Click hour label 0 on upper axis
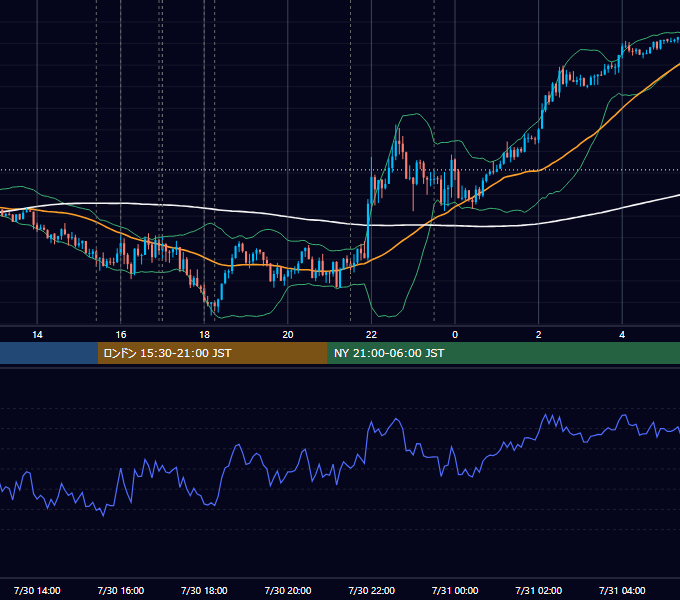This screenshot has height=600, width=680. click(x=455, y=335)
